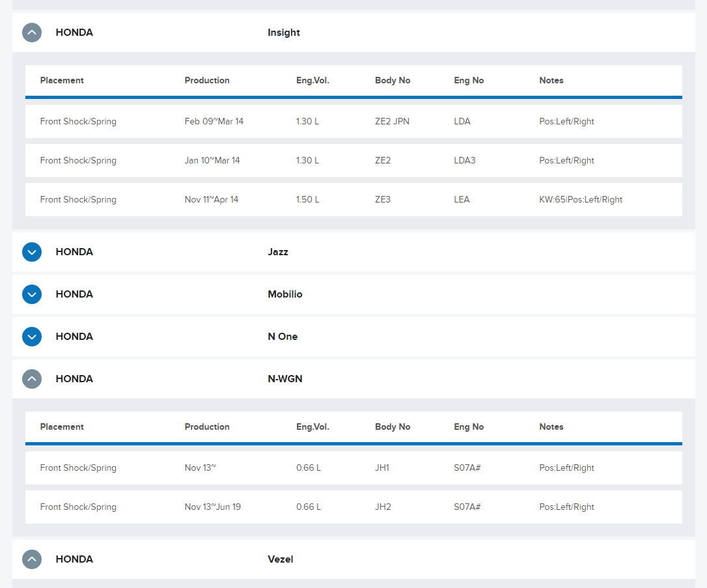Click Body No header in N-WGN table
Screen dimensions: 707x588
393,427
